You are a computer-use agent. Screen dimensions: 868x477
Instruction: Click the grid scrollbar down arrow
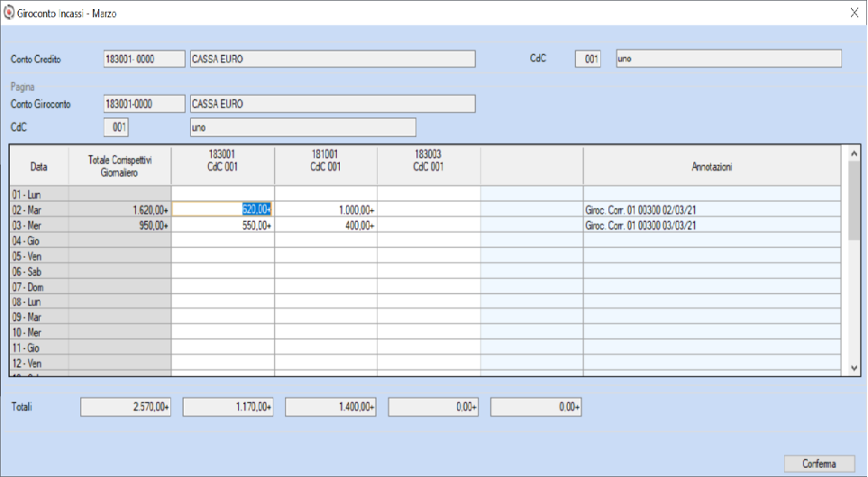point(854,368)
